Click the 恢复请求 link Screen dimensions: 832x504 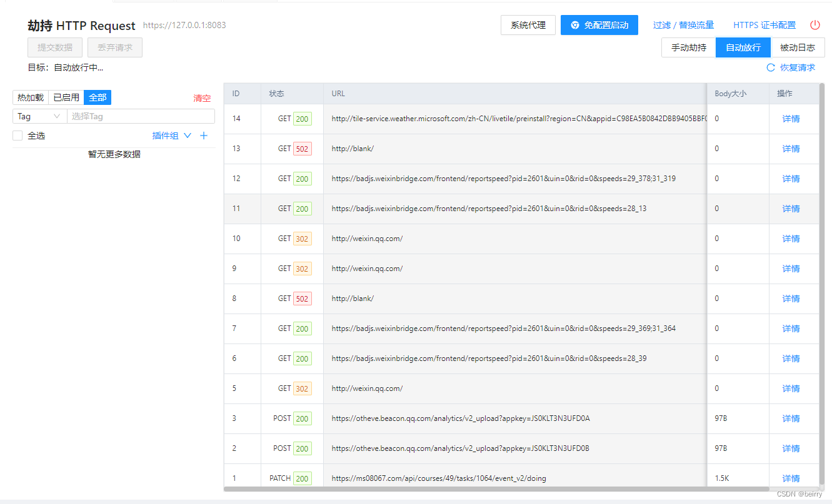pos(798,67)
